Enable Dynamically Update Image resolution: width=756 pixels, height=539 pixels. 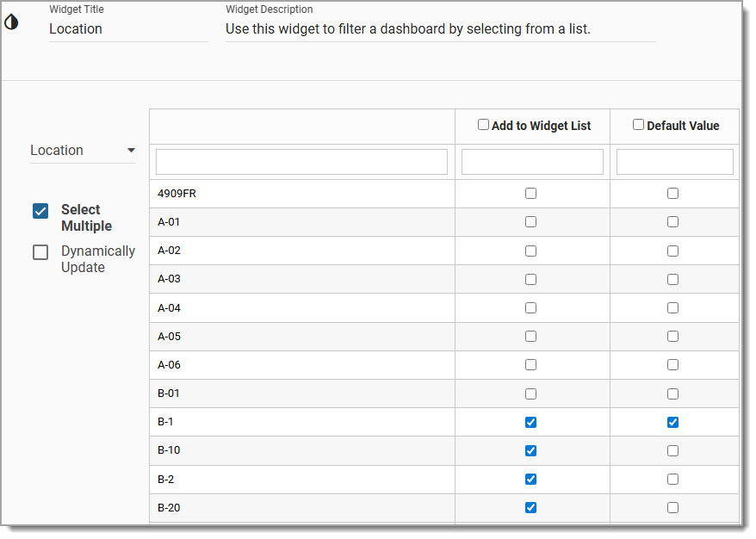click(x=39, y=251)
